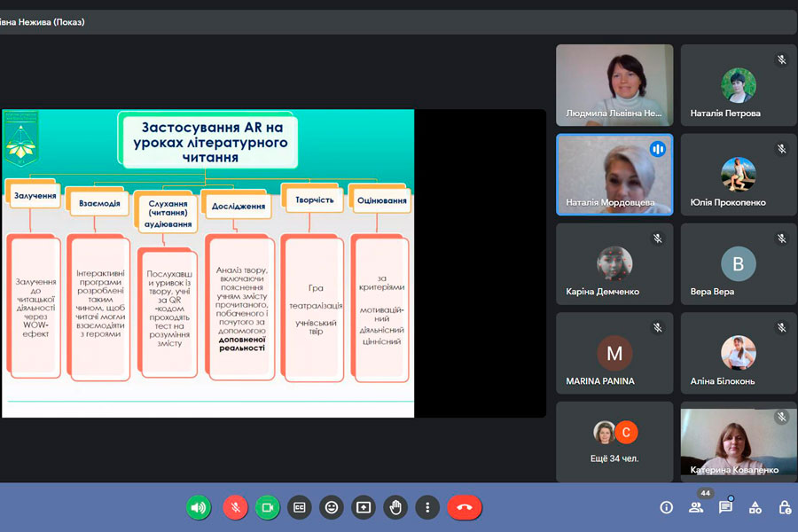Show the participants list with people icon
Screen dimensions: 798x532
pyautogui.click(x=696, y=507)
